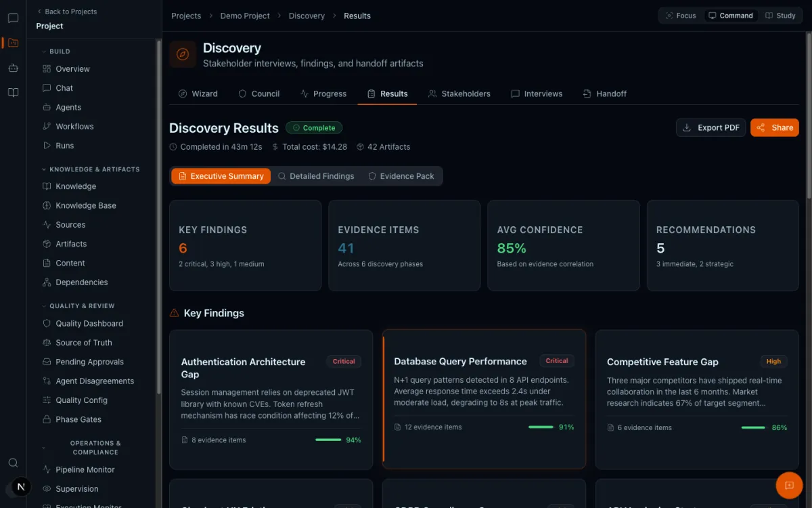The image size is (812, 508).
Task: Click the green Complete status badge
Action: (314, 127)
